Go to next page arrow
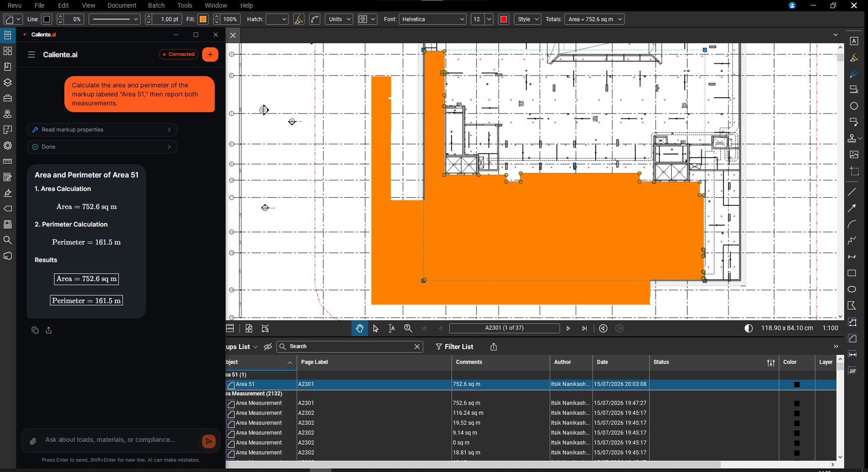 [x=568, y=328]
